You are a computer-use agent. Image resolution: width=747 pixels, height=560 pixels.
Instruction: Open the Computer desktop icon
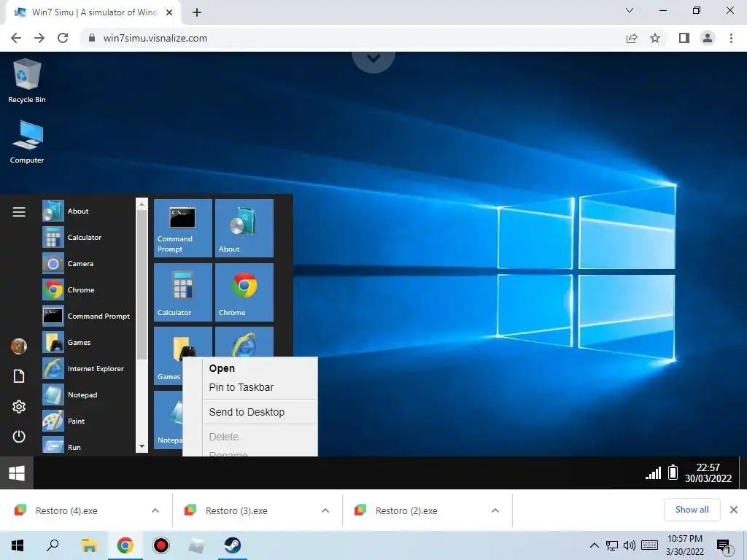[27, 142]
